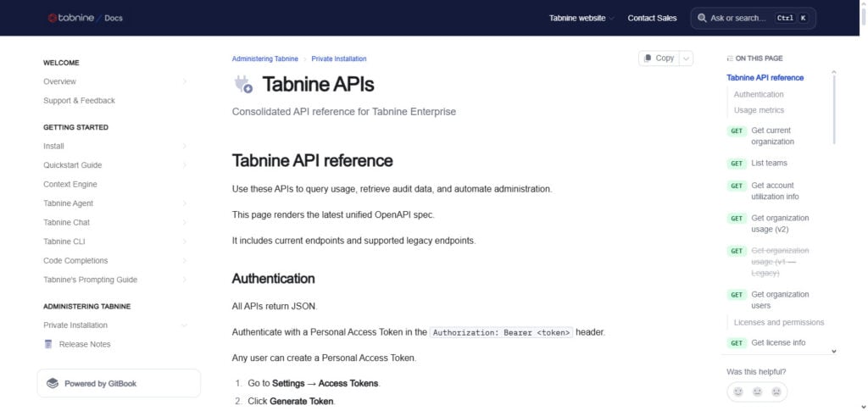Click the Authorization Bearer token code
The height and width of the screenshot is (411, 868).
click(x=502, y=332)
